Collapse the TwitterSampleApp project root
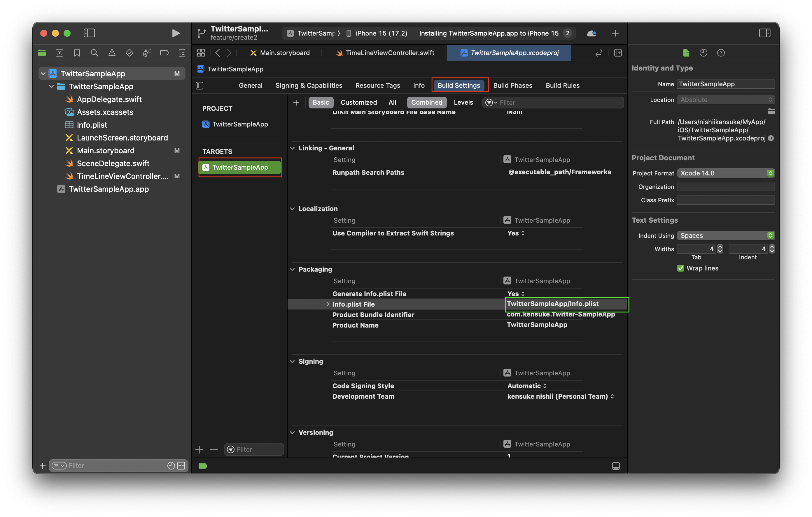This screenshot has width=812, height=517. tap(43, 73)
